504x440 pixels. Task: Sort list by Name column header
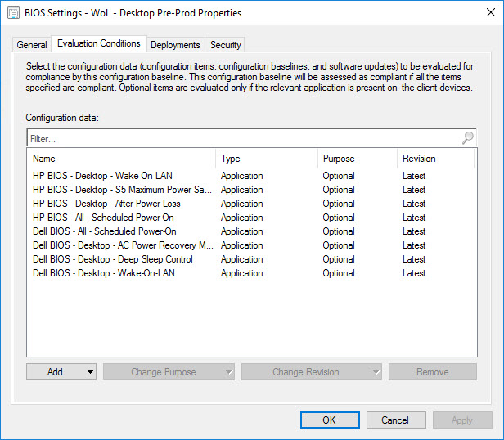pos(122,159)
